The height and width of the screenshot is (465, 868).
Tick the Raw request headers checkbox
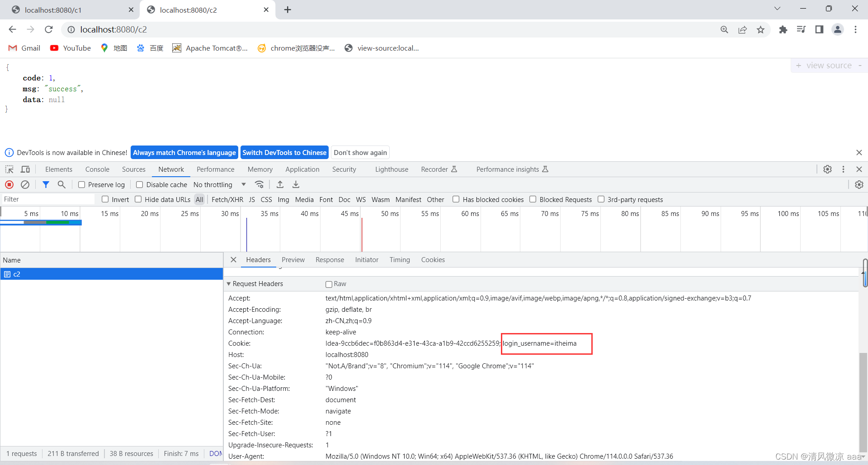tap(329, 284)
